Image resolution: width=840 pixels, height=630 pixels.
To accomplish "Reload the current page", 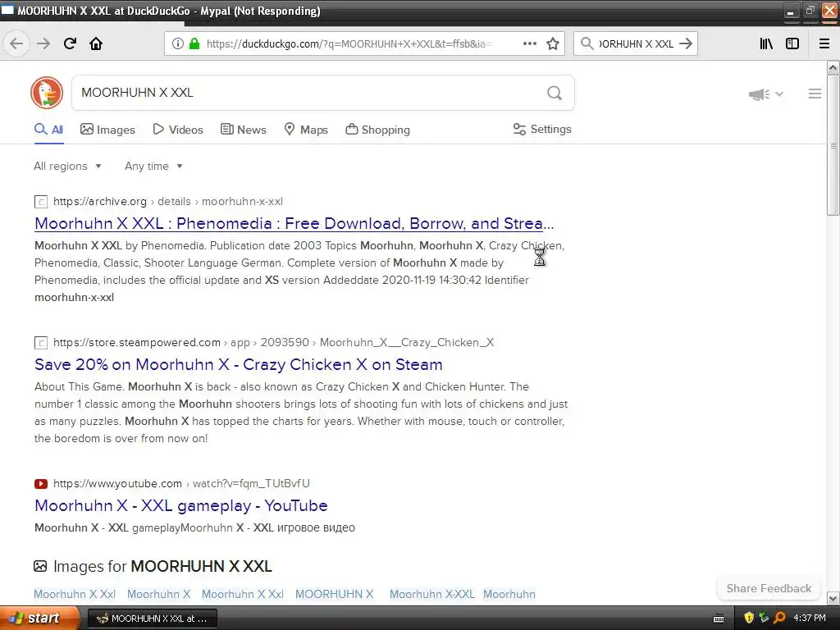I will [x=71, y=43].
